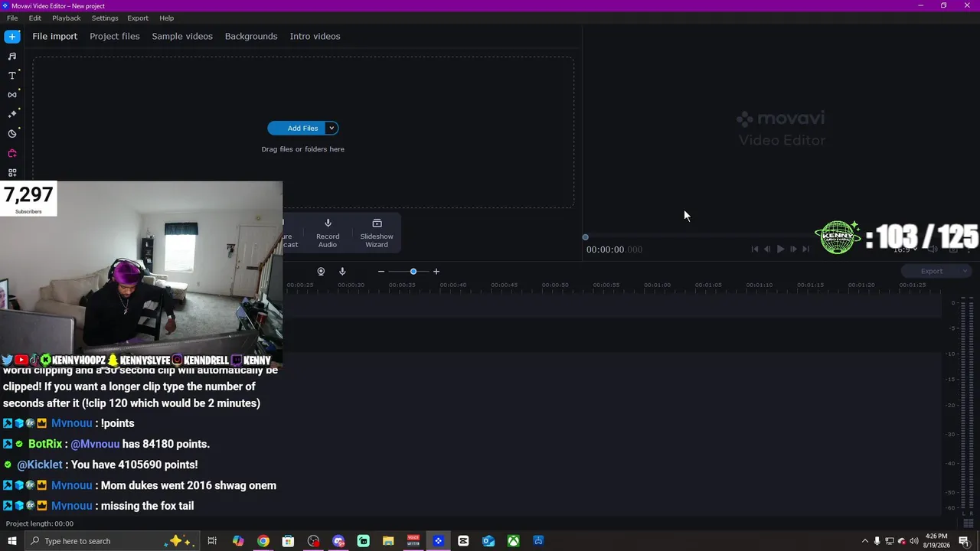Expand the Export button dropdown arrow

965,271
